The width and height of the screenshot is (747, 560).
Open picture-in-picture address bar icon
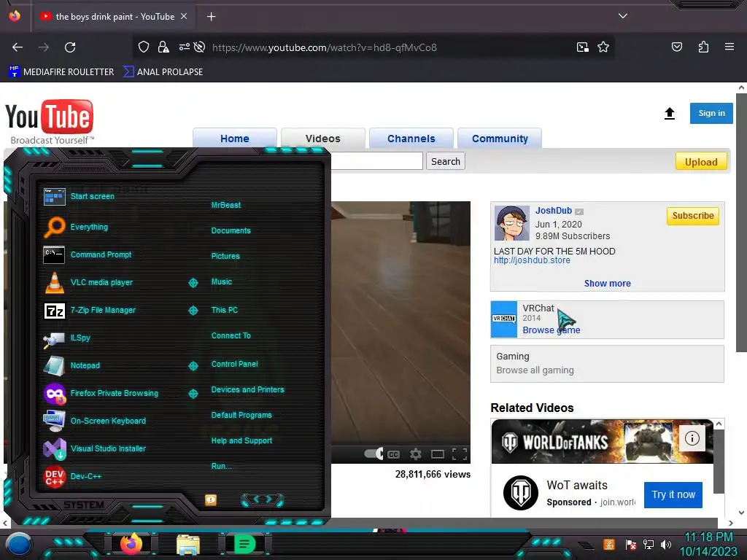coord(582,47)
